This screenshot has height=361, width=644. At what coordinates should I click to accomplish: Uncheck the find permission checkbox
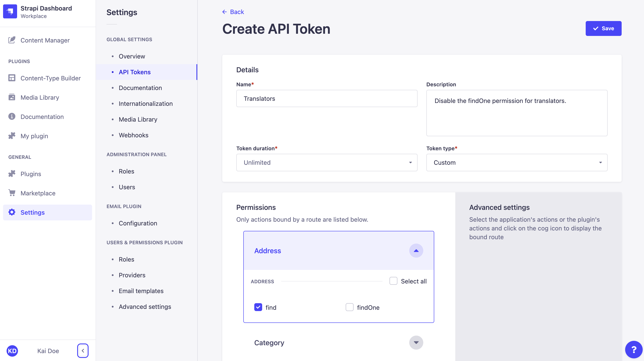[258, 307]
